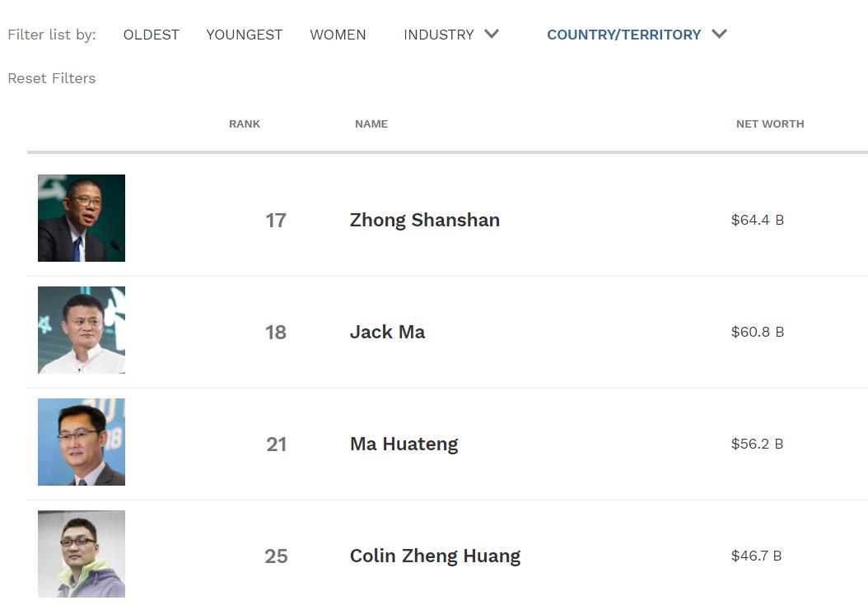Click the name Colin Zheng Huang
Screen dimensions: 868x605
435,556
